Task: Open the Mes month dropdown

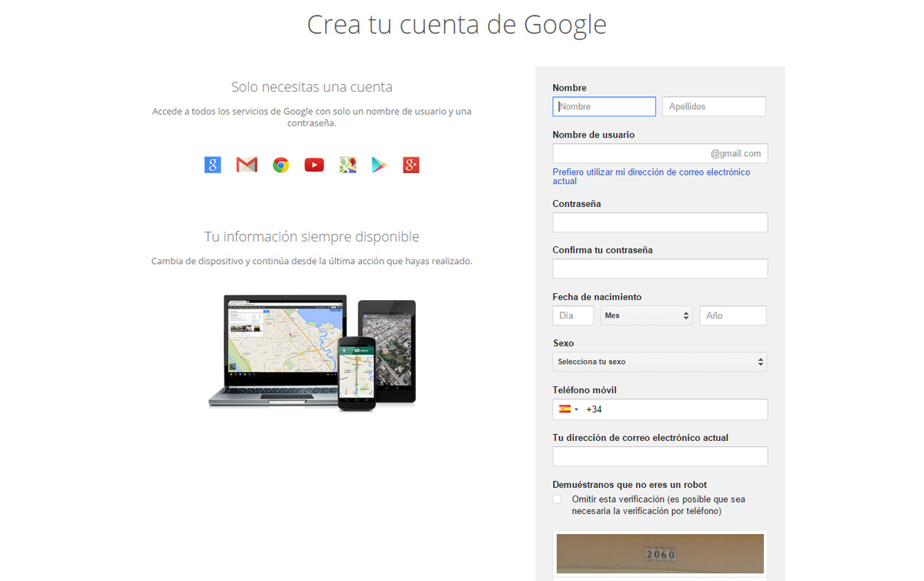Action: point(647,316)
